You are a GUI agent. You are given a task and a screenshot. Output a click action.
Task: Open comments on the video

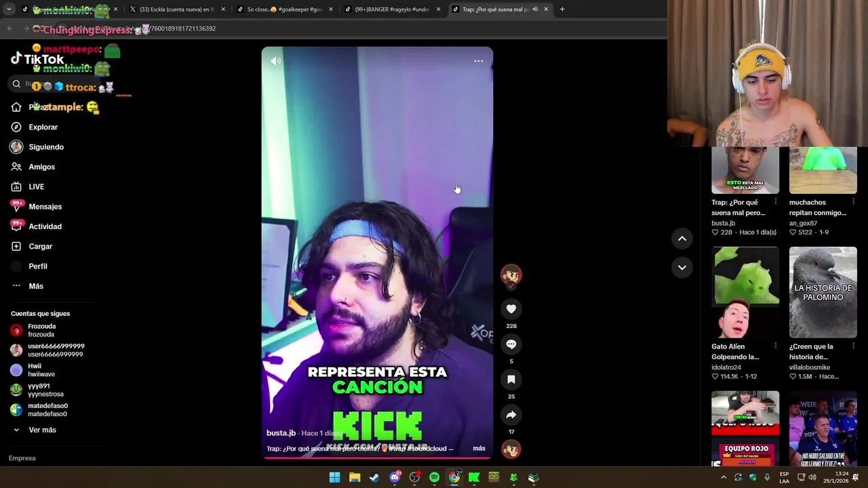click(511, 344)
